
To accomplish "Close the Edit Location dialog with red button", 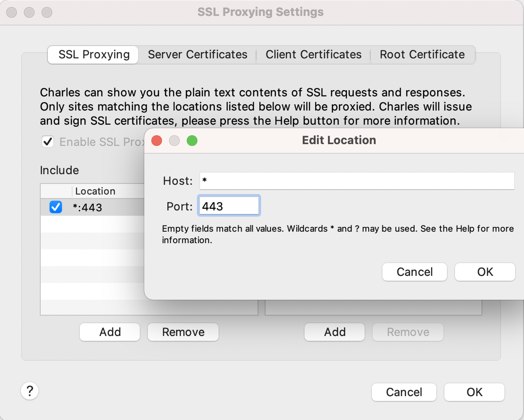I will tap(157, 141).
